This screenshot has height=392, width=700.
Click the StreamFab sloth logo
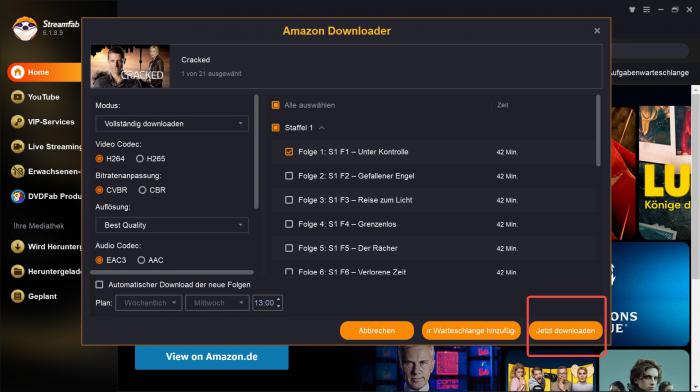[25, 29]
